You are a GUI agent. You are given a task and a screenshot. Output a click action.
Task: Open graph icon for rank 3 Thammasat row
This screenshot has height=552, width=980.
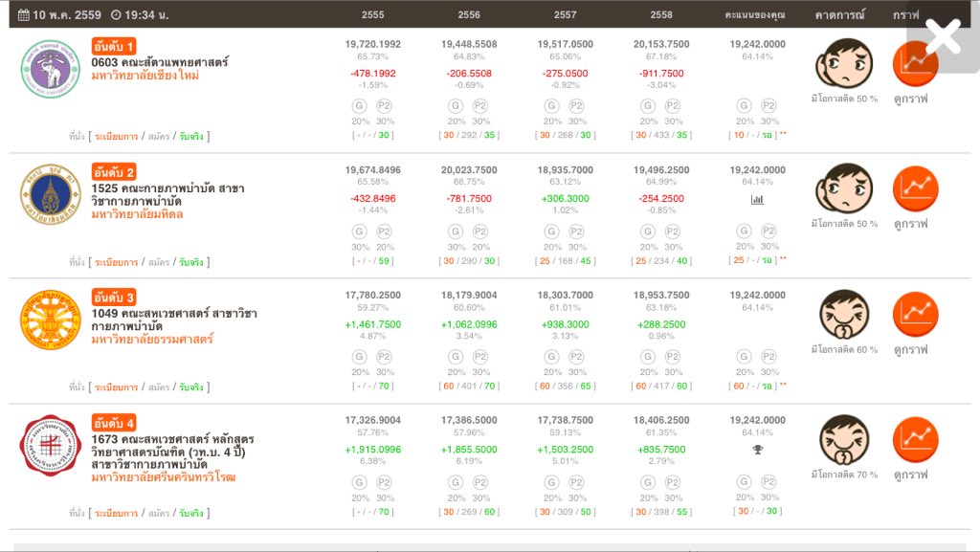915,314
